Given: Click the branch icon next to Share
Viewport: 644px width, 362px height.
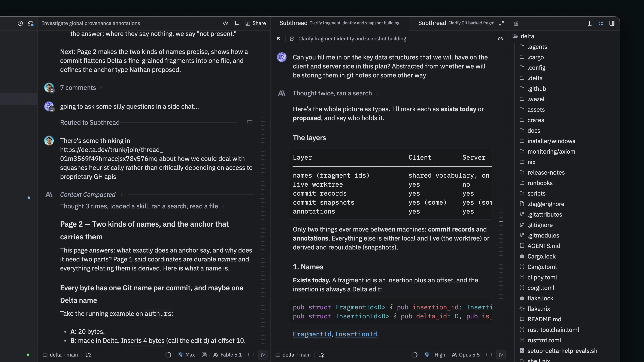Looking at the screenshot, I should [x=237, y=23].
